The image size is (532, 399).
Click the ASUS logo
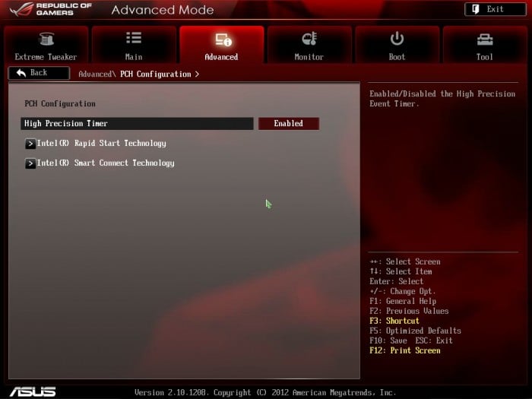click(33, 392)
